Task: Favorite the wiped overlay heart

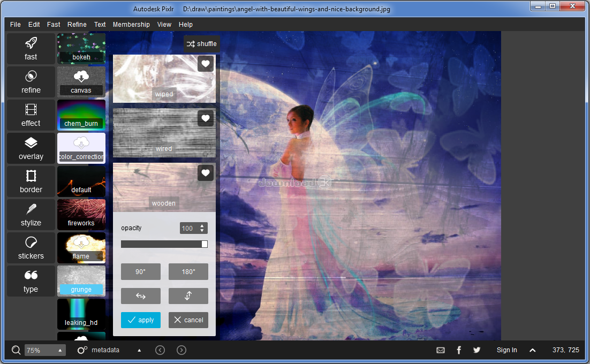Action: [x=206, y=64]
